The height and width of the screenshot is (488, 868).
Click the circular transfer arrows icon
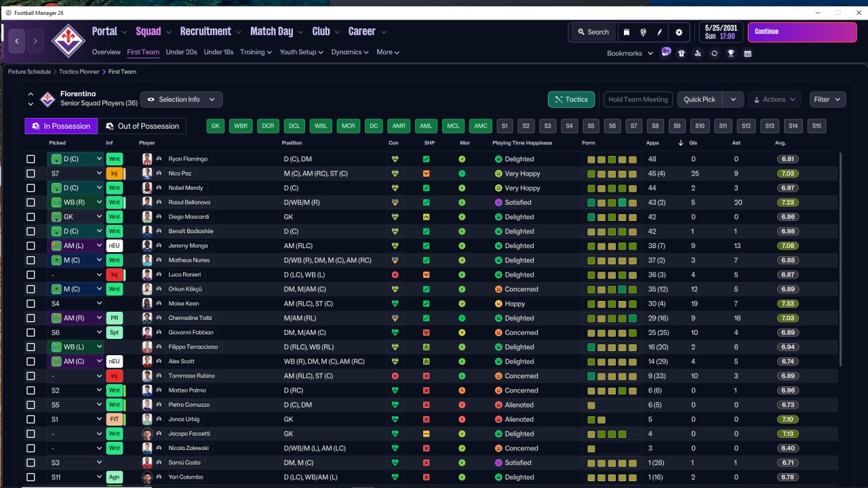click(714, 53)
